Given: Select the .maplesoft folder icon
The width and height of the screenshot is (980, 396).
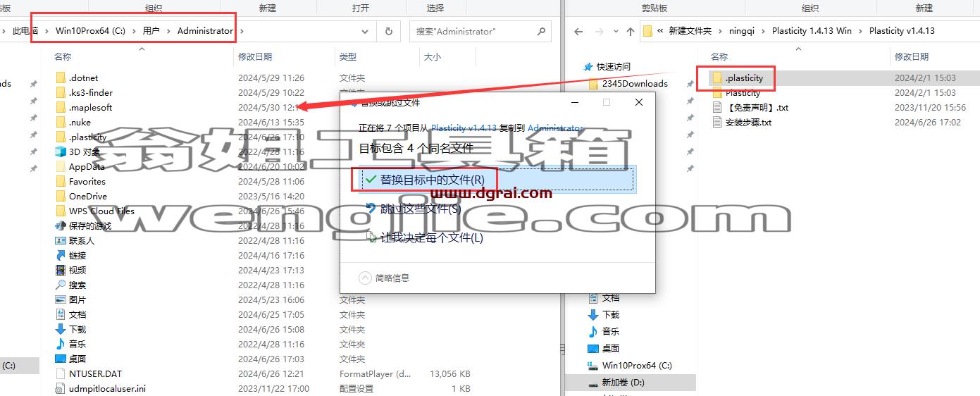Looking at the screenshot, I should tap(61, 107).
